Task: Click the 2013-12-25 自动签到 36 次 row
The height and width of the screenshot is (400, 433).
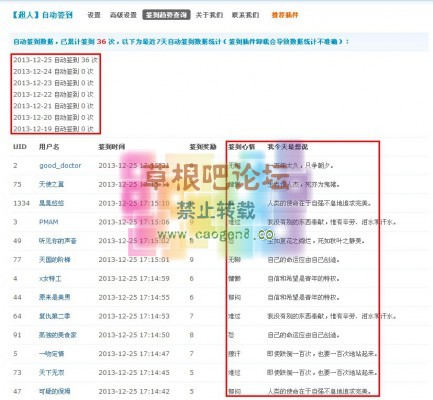Action: [x=55, y=60]
